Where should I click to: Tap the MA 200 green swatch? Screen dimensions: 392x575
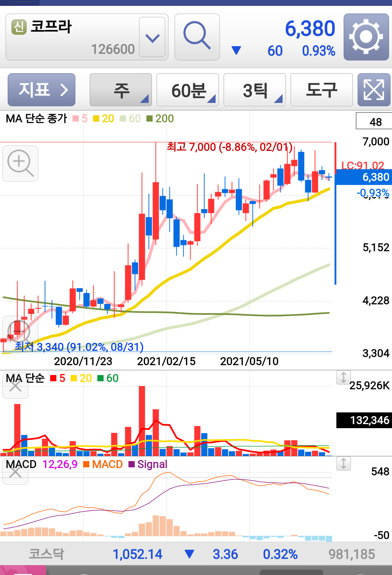pyautogui.click(x=149, y=119)
